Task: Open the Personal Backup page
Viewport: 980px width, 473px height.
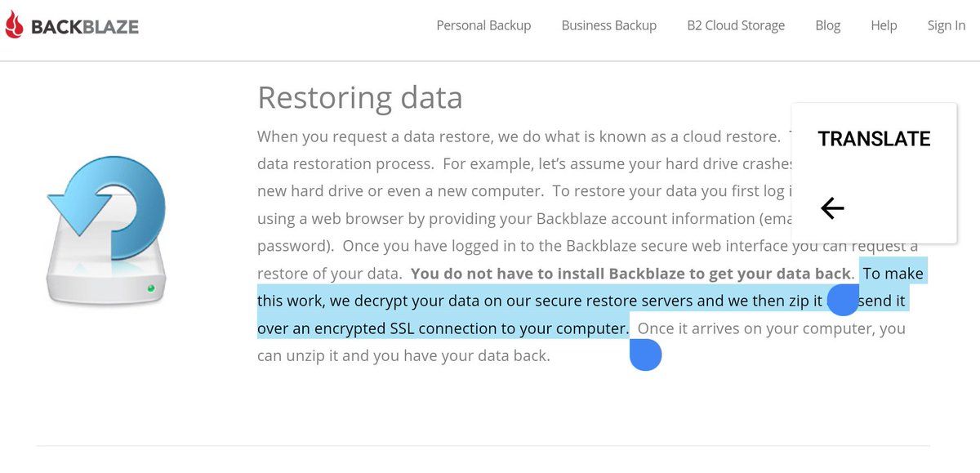Action: 483,25
